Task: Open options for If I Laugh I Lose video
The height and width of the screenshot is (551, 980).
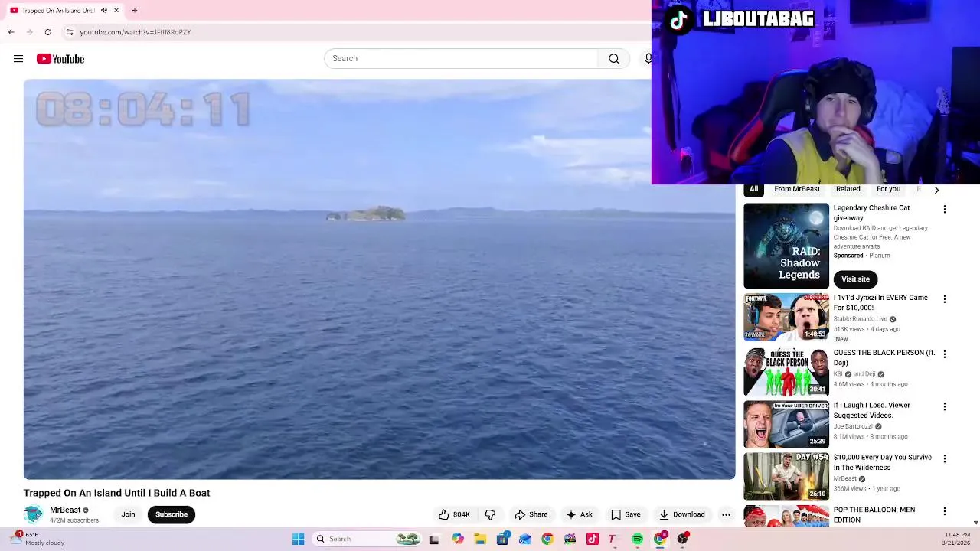Action: coord(944,406)
